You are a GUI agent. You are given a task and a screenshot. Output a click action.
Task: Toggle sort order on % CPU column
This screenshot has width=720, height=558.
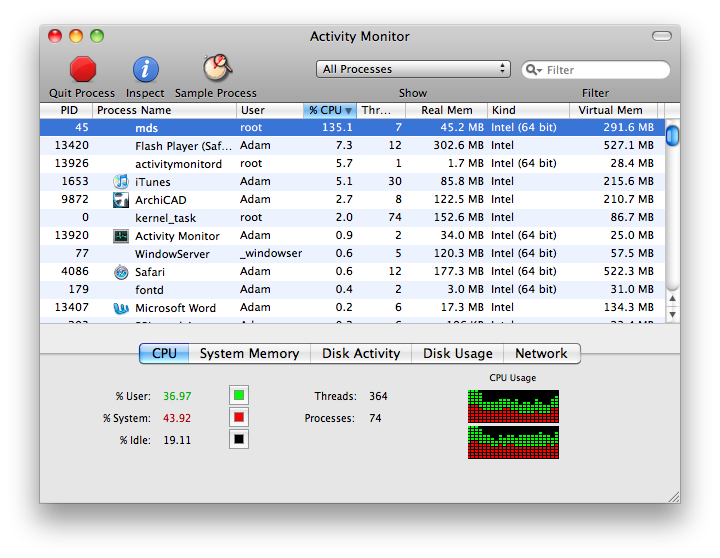(329, 110)
